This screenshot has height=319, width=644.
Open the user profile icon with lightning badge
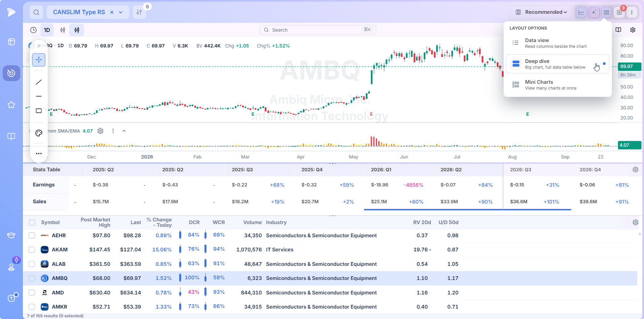[11, 267]
